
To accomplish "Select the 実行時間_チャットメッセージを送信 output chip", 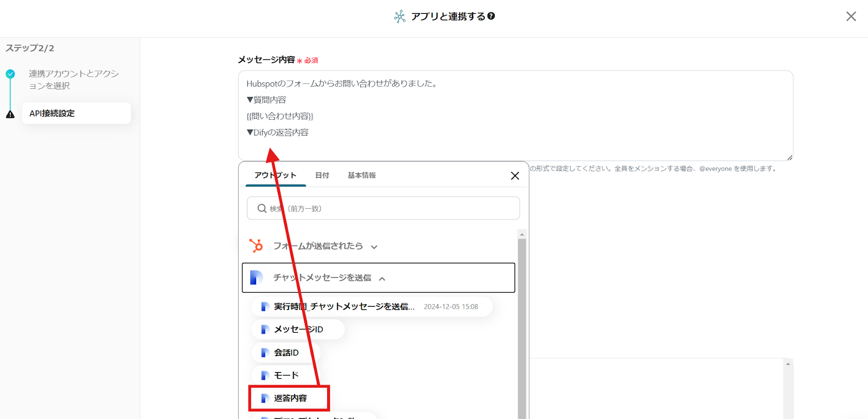I will point(372,306).
